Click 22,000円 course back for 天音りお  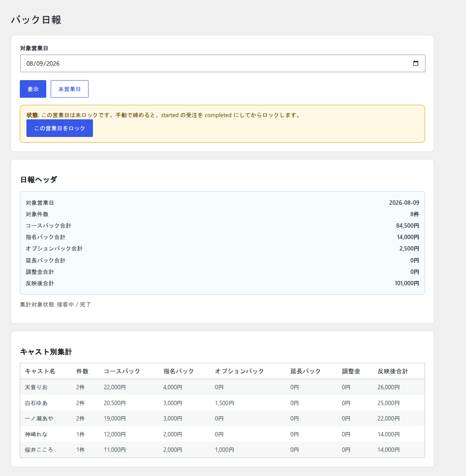(115, 387)
